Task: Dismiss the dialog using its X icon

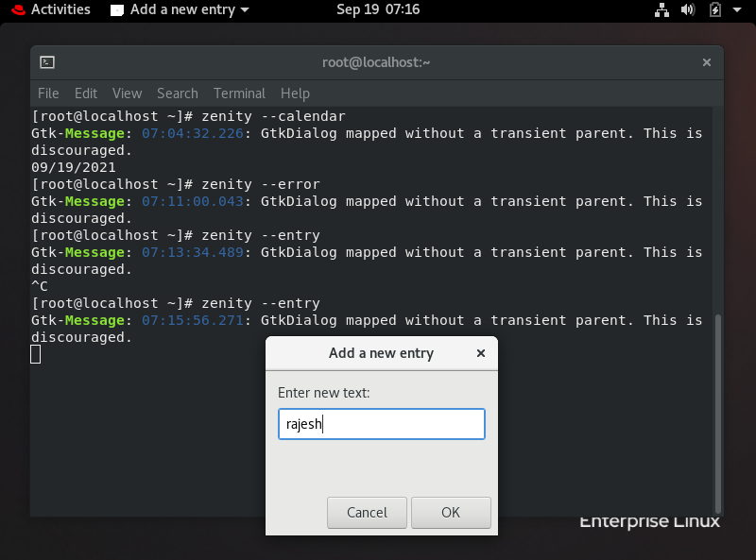Action: pos(481,353)
